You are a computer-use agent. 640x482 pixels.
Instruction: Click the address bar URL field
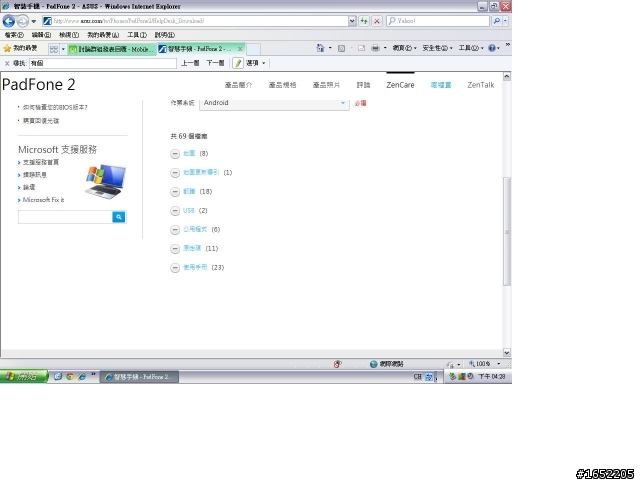coord(195,21)
